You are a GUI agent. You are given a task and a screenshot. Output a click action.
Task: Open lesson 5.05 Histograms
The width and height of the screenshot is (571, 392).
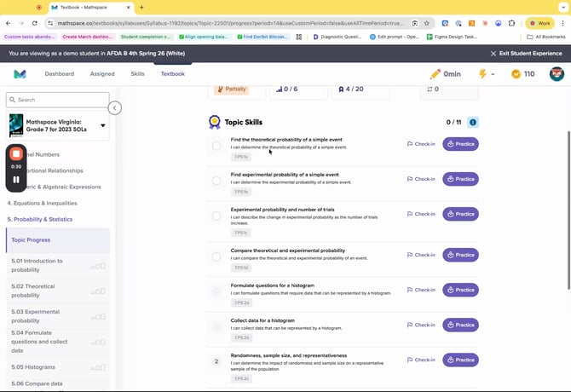click(58, 367)
